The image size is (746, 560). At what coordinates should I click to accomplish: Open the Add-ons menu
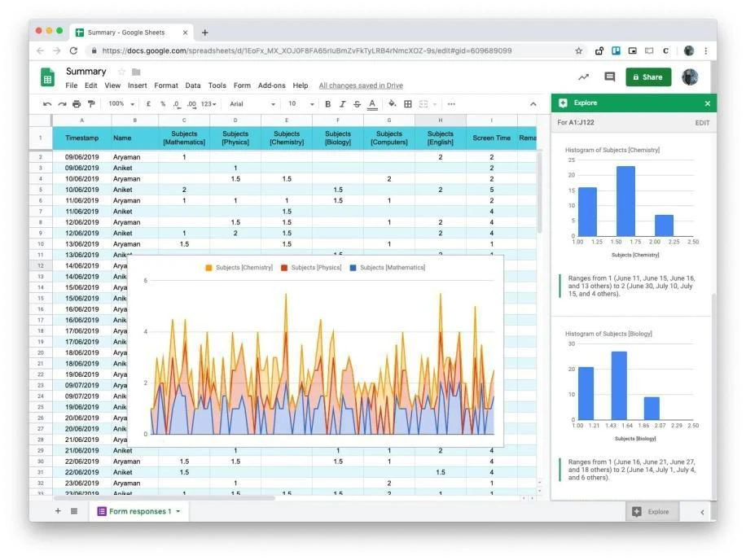272,85
